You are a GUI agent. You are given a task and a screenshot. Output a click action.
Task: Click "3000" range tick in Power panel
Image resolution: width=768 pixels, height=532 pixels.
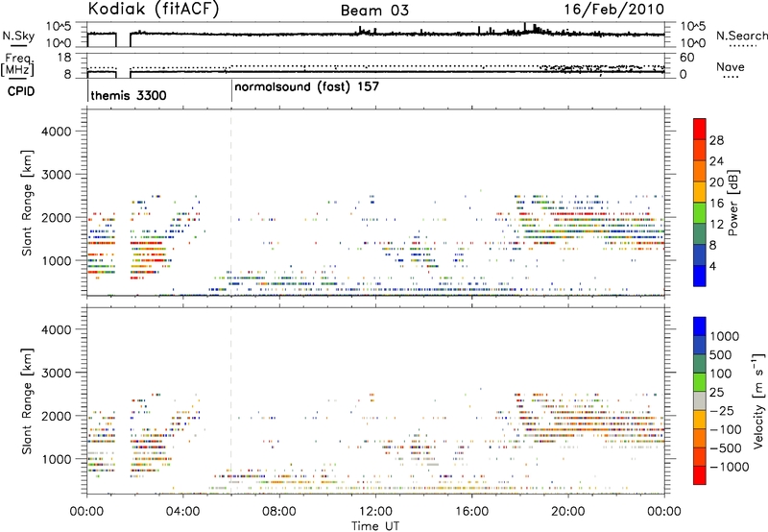click(56, 175)
